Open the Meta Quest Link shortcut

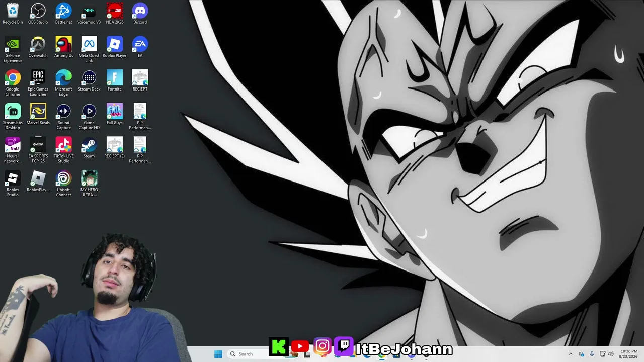coord(89,49)
